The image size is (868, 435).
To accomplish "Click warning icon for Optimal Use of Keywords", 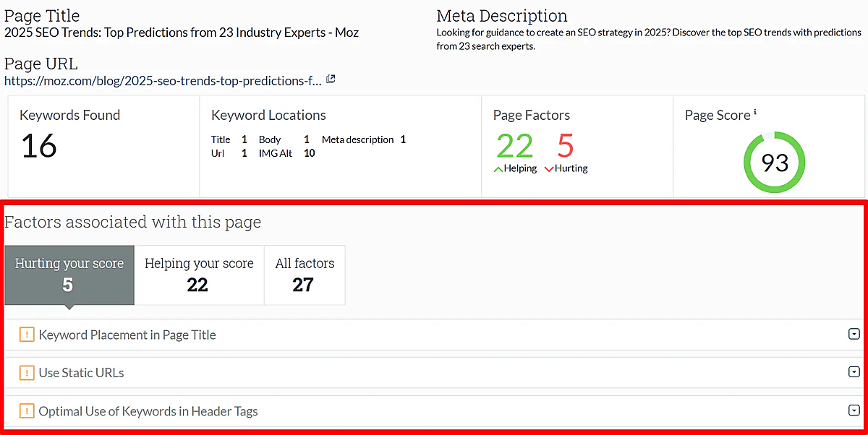I will [27, 411].
